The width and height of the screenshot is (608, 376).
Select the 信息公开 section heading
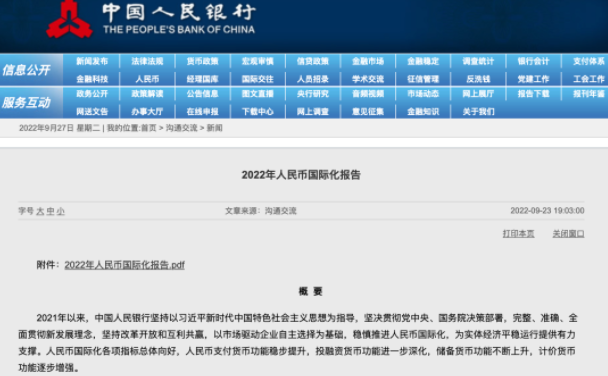coord(26,70)
